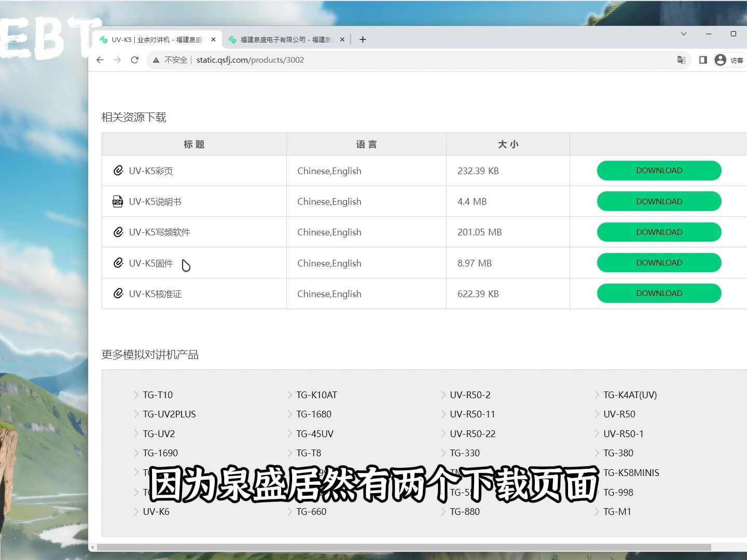The height and width of the screenshot is (560, 747).
Task: Open the UV-R50-2 product link
Action: point(470,395)
